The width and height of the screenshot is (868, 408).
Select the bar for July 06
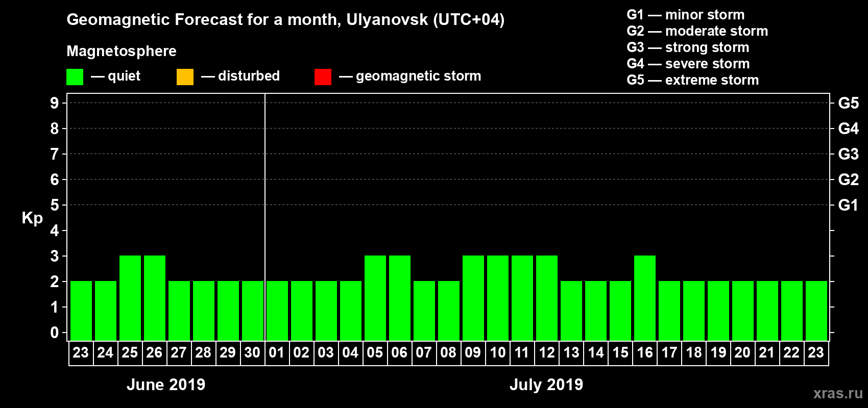[400, 298]
